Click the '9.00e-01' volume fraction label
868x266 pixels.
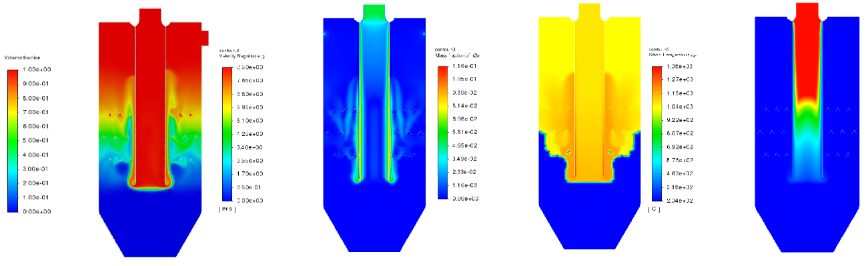click(x=37, y=83)
